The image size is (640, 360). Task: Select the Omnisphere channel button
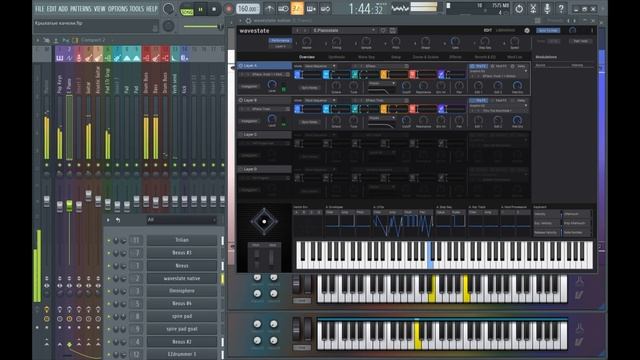(x=182, y=291)
